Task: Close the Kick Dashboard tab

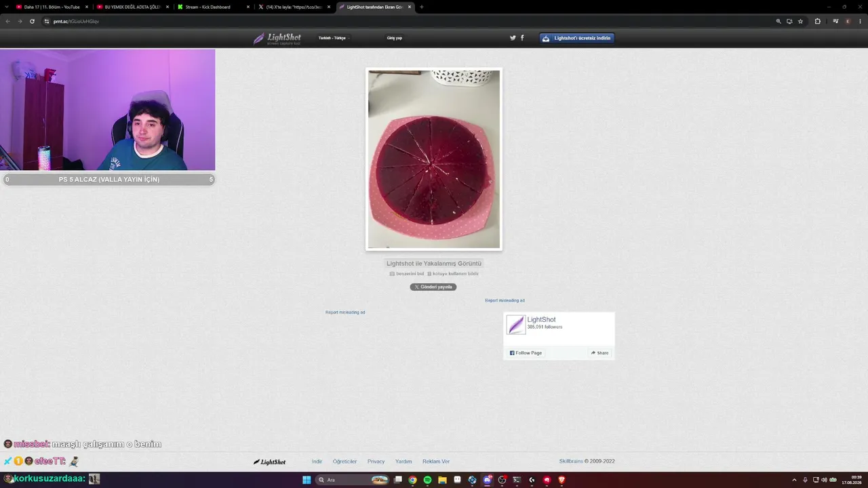Action: 248,7
